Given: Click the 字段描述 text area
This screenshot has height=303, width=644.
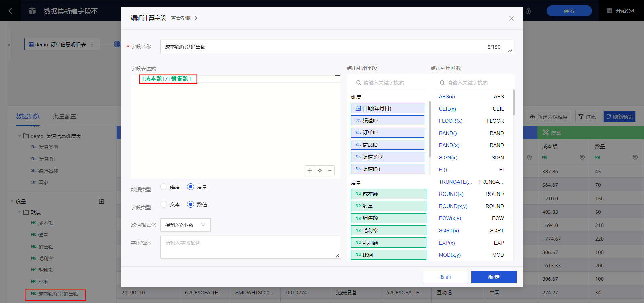Looking at the screenshot, I should pos(250,247).
